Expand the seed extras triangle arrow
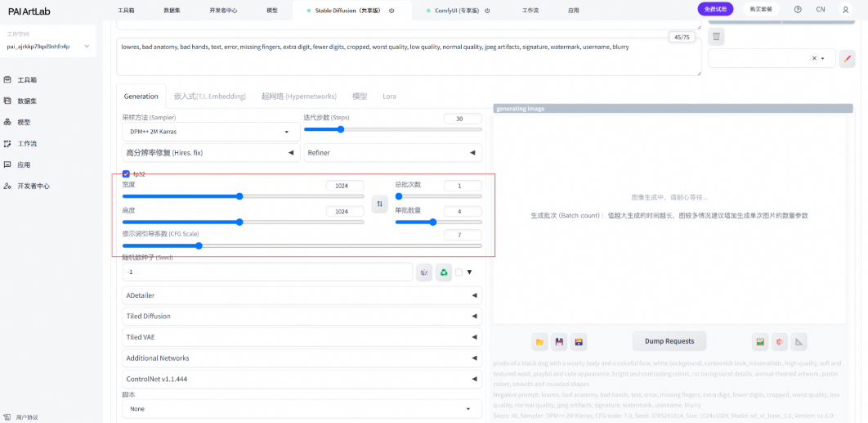Viewport: 868px width, 423px height. (x=469, y=272)
